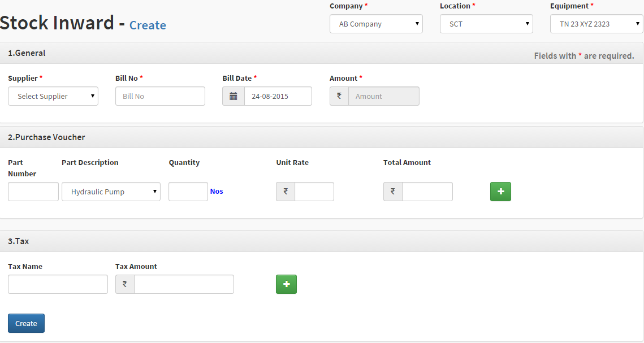Screen dimensions: 644x343
Task: Open the Select Supplier dropdown
Action: 53,96
